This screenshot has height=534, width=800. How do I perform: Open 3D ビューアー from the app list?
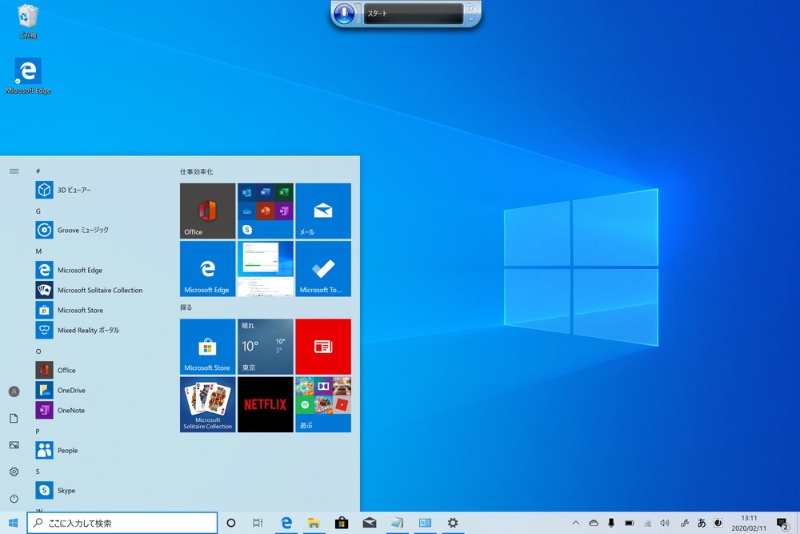pyautogui.click(x=74, y=190)
